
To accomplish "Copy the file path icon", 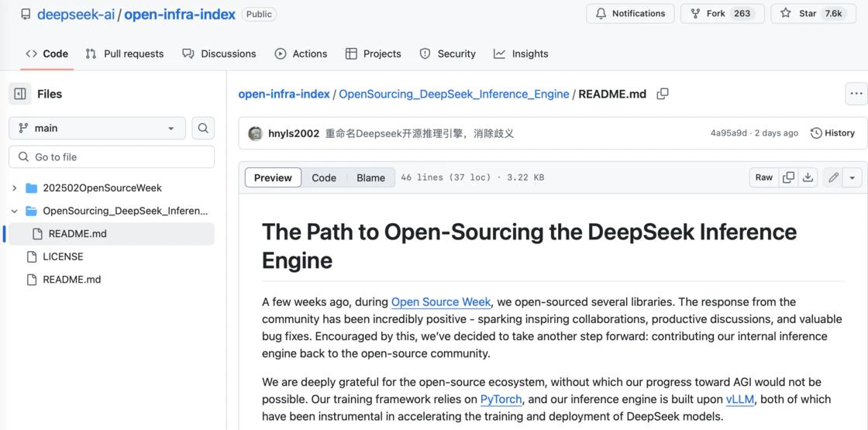I will (663, 94).
